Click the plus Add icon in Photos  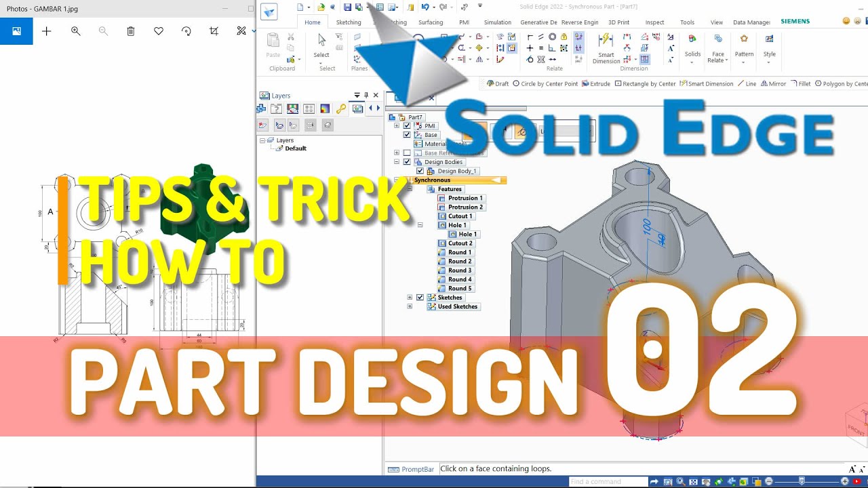[46, 31]
